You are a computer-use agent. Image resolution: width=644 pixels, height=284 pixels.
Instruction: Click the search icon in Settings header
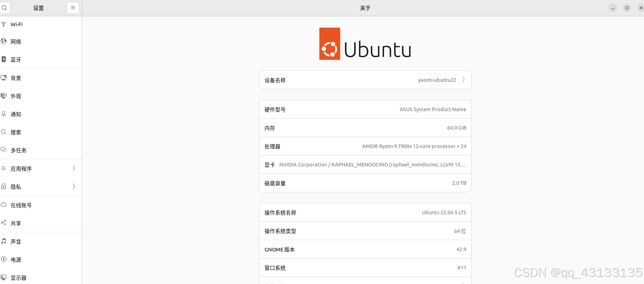4,7
